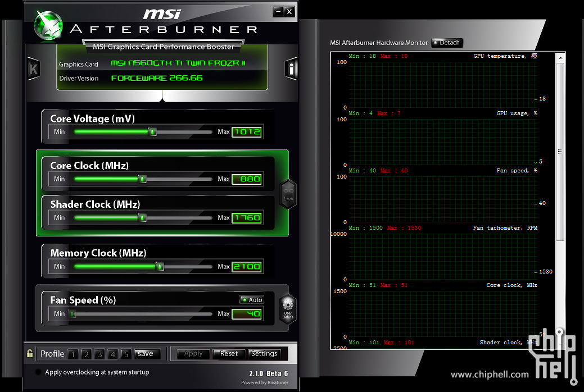The width and height of the screenshot is (584, 392).
Task: Click the "Core clock, MHz" graph label
Action: tap(511, 285)
